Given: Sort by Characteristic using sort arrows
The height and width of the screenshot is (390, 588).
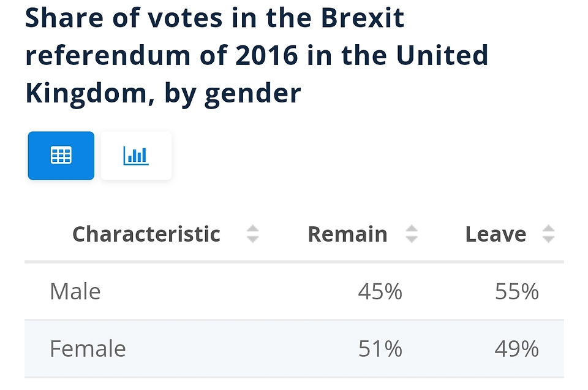Looking at the screenshot, I should click(253, 234).
